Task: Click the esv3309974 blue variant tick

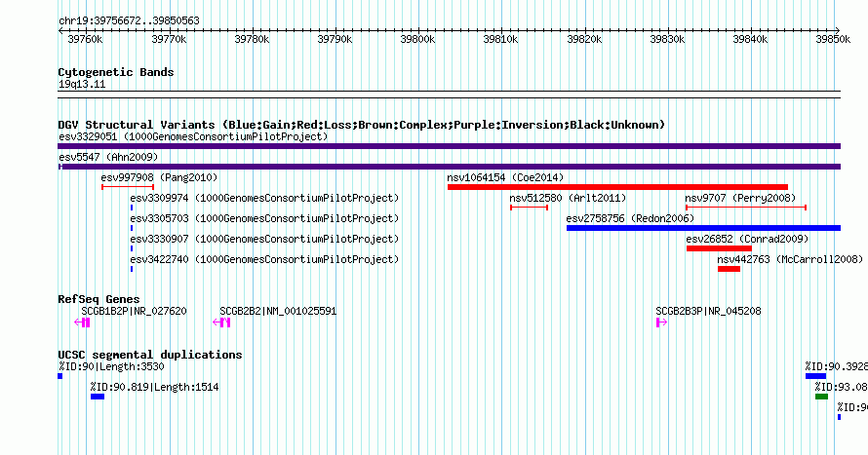Action: (132, 208)
